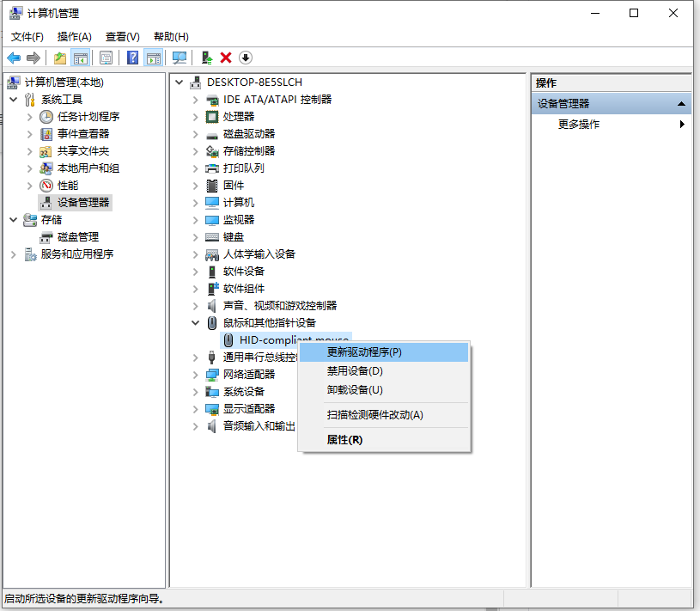
Task: Expand the 任务计划程序 tree node
Action: (30, 117)
